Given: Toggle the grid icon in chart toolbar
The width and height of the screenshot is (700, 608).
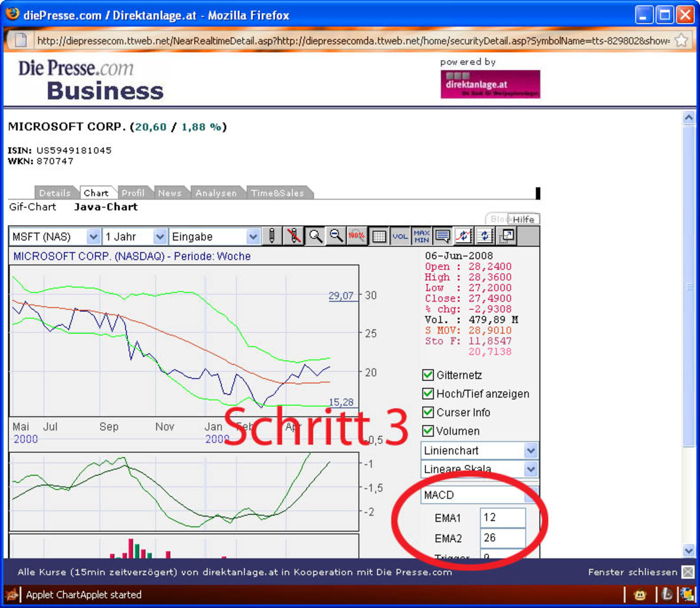Looking at the screenshot, I should coord(379,236).
